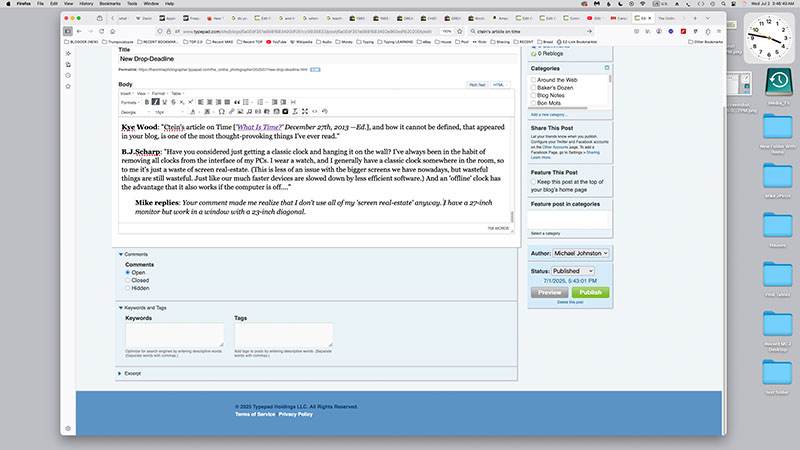
Task: Toggle bold formatting in editor toolbar
Action: pos(146,102)
